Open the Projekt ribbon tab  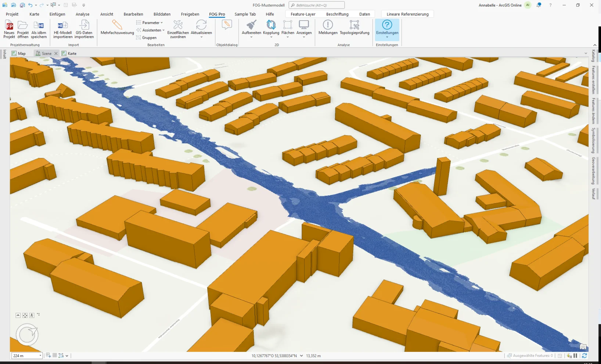pos(12,14)
